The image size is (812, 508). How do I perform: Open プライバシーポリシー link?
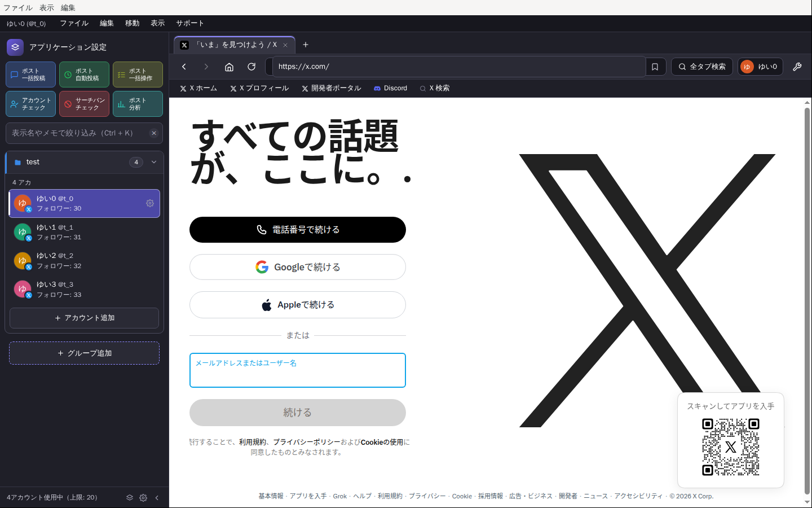[x=307, y=443]
